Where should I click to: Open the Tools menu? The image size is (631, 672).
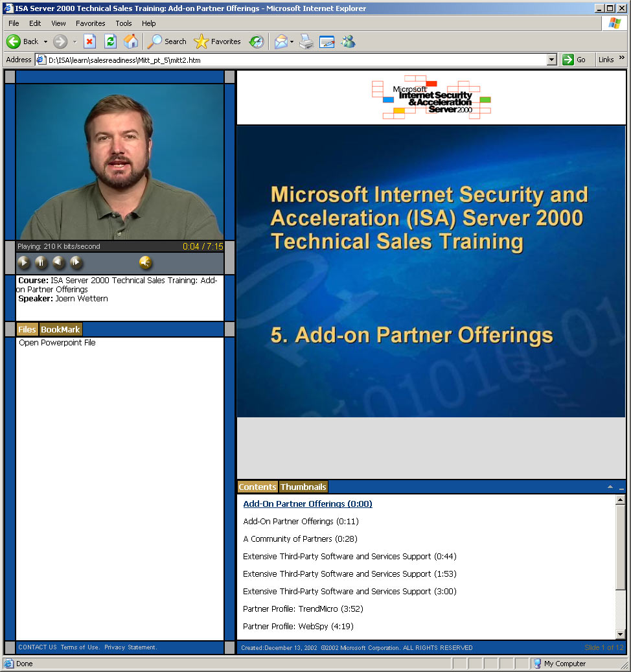click(x=123, y=23)
